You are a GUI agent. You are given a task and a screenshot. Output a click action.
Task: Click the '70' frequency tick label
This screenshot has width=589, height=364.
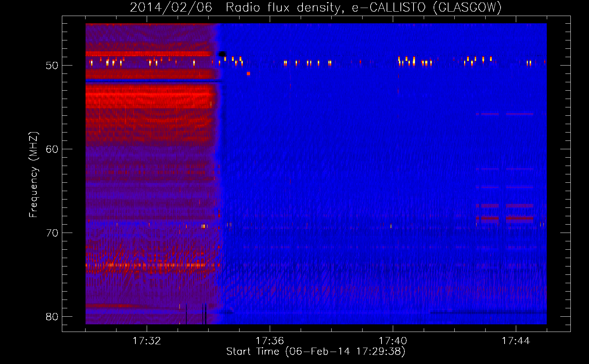52,233
